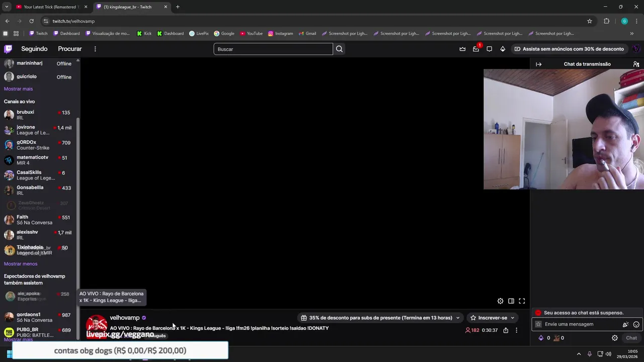Open the Instagram bookmark
644x362 pixels.
point(280,34)
